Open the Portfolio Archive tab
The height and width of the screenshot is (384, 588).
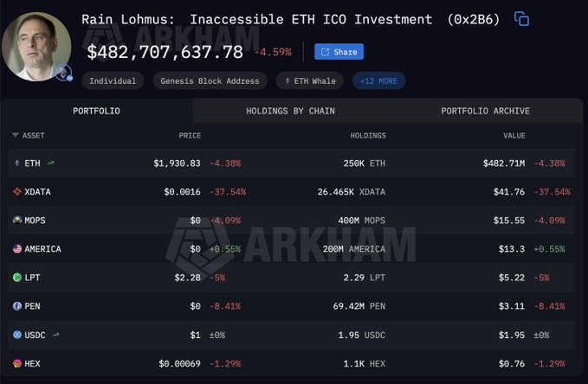[x=485, y=111]
